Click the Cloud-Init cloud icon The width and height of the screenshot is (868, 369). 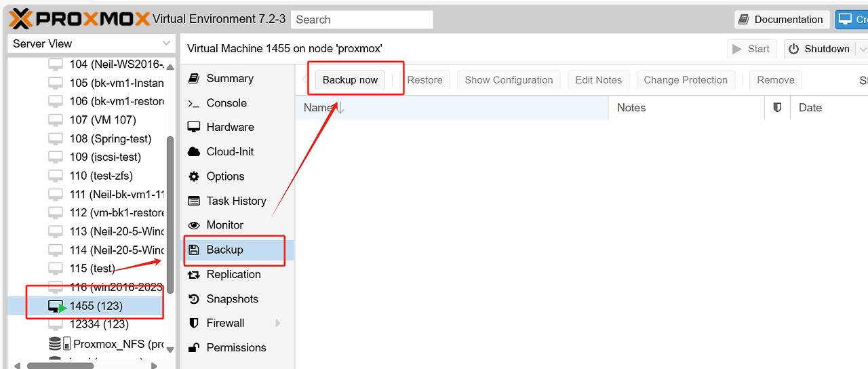(x=194, y=151)
